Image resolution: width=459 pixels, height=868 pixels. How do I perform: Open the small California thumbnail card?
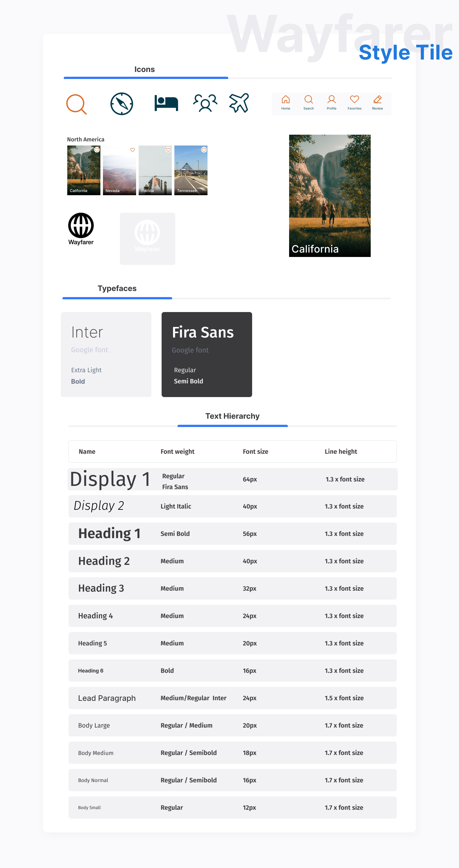point(84,170)
